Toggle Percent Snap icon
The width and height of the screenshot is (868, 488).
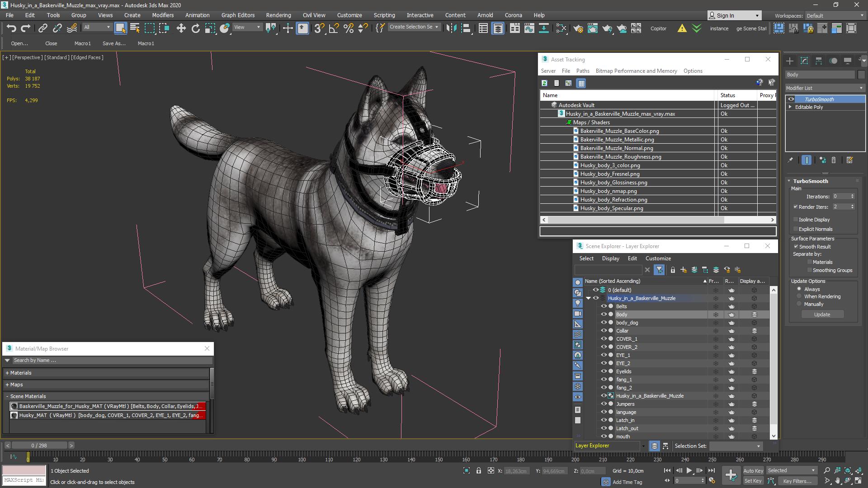click(x=349, y=28)
